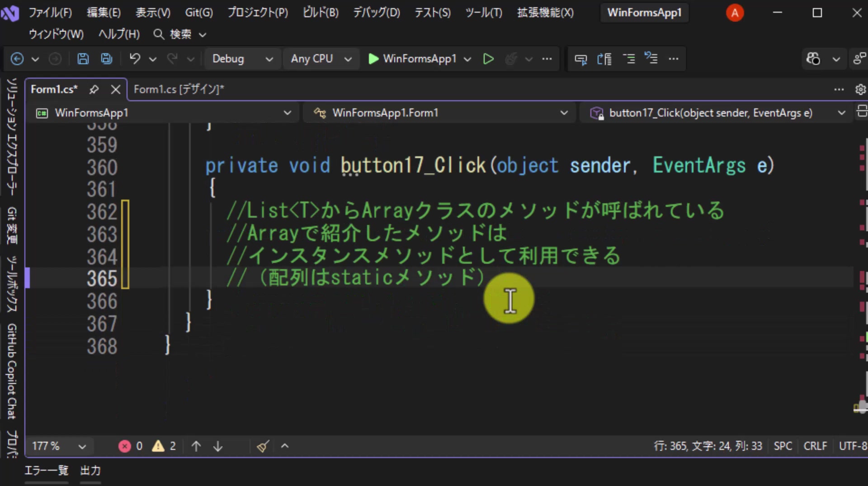Screen dimensions: 868x486
Task: Open the editor settings gear icon
Action: click(x=860, y=89)
